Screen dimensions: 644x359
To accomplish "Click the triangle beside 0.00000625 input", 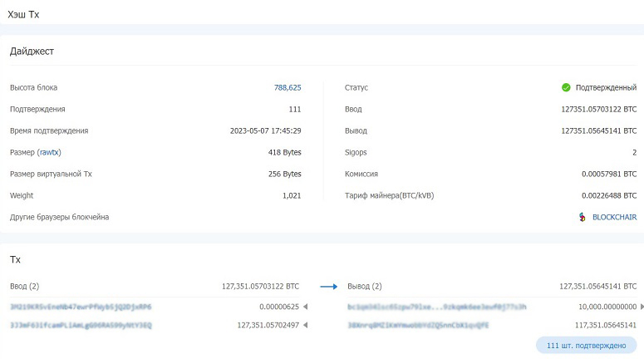I will 305,307.
